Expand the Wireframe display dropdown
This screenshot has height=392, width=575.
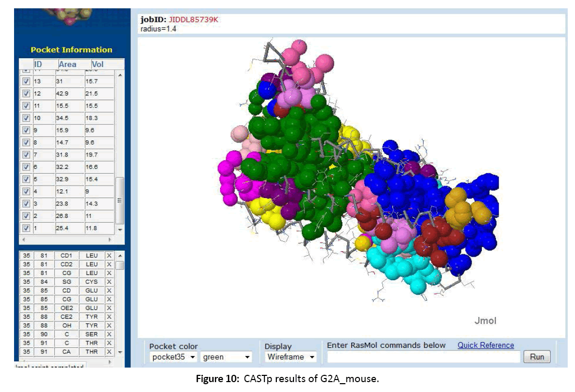pos(290,357)
